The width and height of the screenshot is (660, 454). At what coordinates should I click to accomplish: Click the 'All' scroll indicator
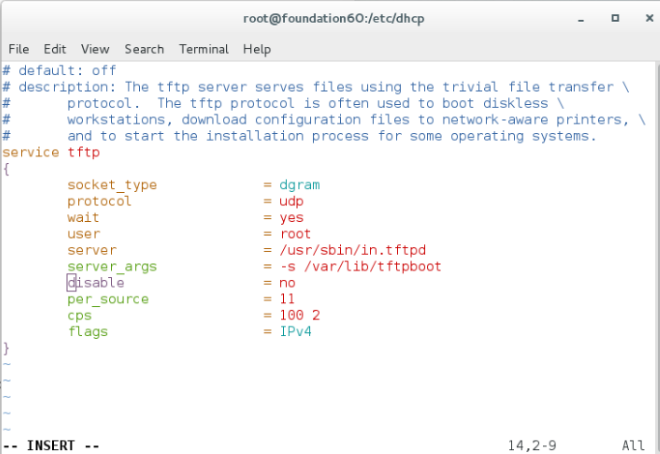click(633, 446)
